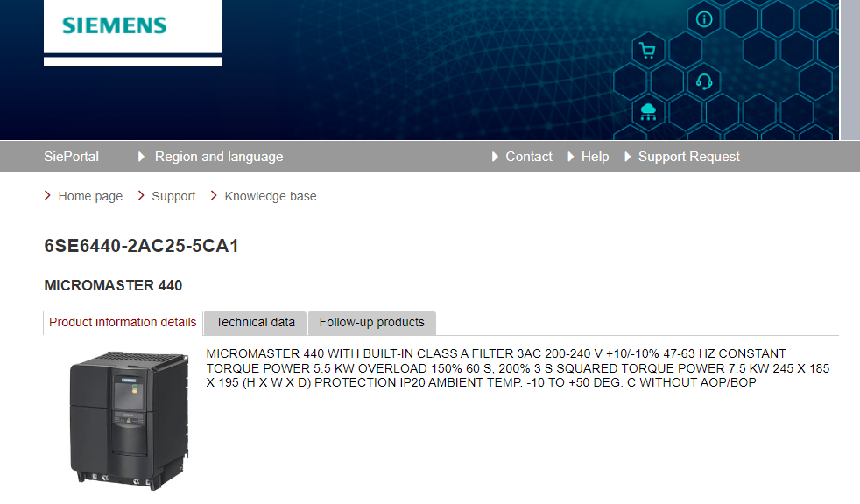Navigate to the Support breadcrumb
860x504 pixels.
coord(173,196)
